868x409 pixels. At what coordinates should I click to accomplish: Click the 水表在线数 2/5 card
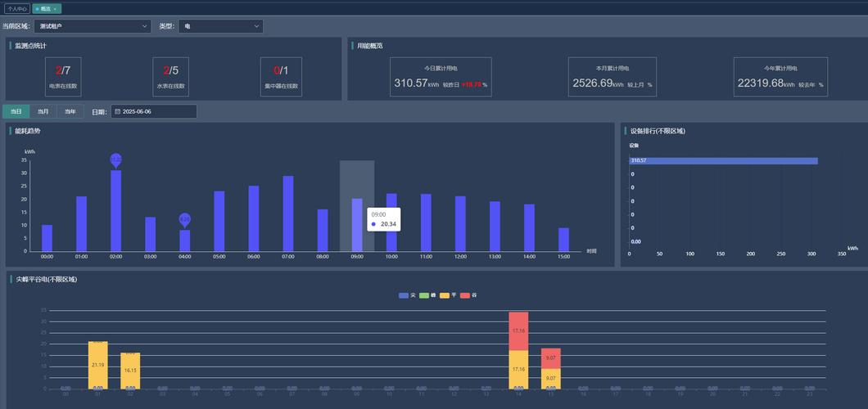point(170,77)
